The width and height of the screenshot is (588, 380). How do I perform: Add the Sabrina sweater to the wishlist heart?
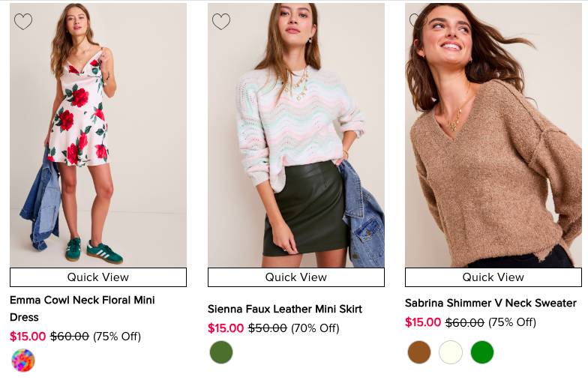[x=415, y=21]
